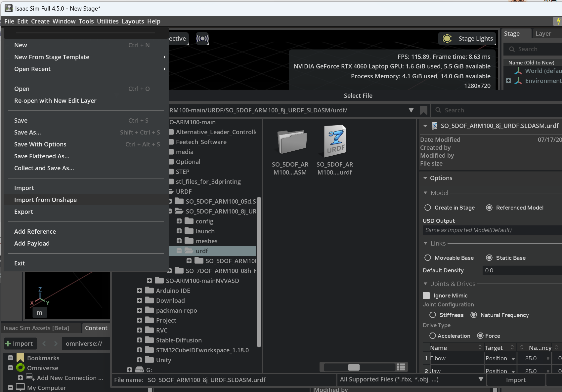Click the Stage Lights button
The width and height of the screenshot is (562, 392).
click(467, 39)
